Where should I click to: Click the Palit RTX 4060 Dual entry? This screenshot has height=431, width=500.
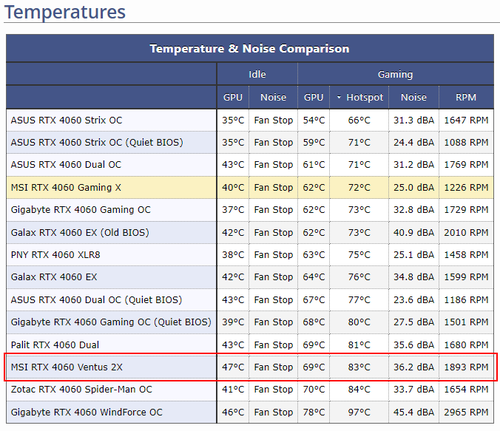pyautogui.click(x=55, y=345)
